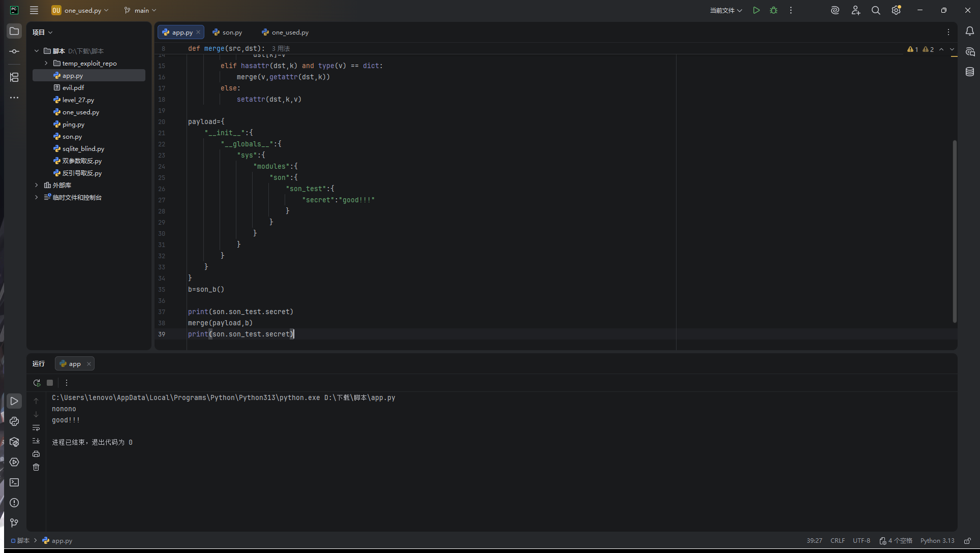Run the current file
Image resolution: width=980 pixels, height=553 pixels.
pos(756,10)
